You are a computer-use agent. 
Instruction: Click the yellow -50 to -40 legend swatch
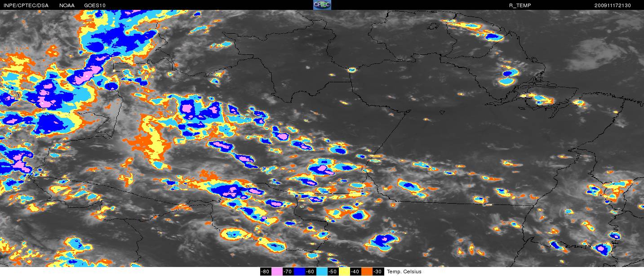point(344,272)
